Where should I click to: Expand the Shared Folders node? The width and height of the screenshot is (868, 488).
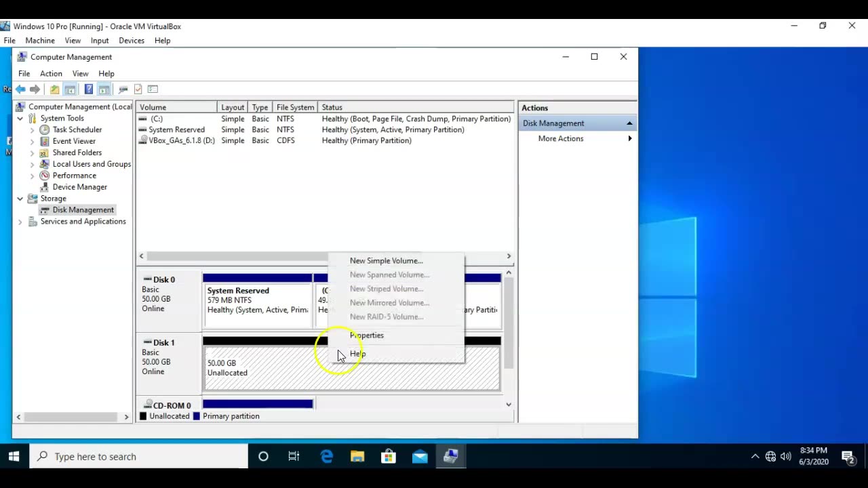(32, 153)
